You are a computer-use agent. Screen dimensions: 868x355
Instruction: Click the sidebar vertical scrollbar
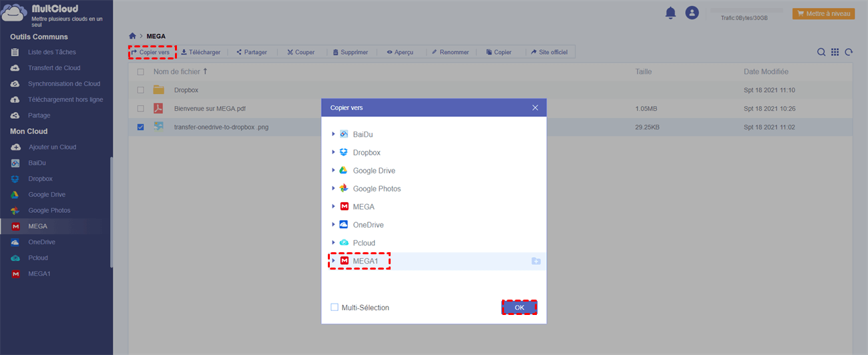tap(112, 212)
